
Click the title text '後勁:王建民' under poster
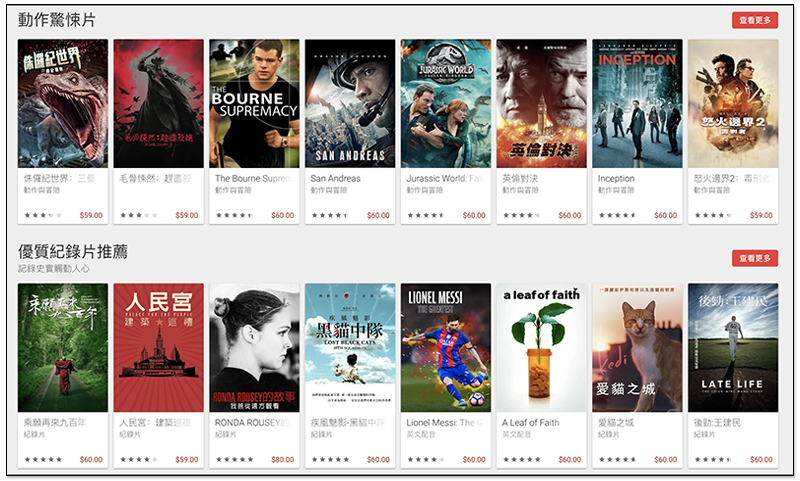coord(717,422)
